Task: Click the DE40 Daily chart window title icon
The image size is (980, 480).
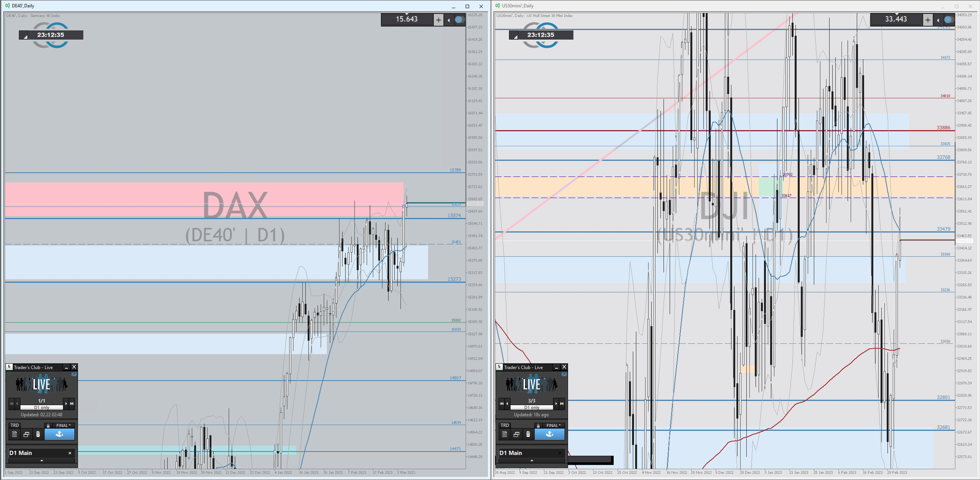Action: (7, 6)
